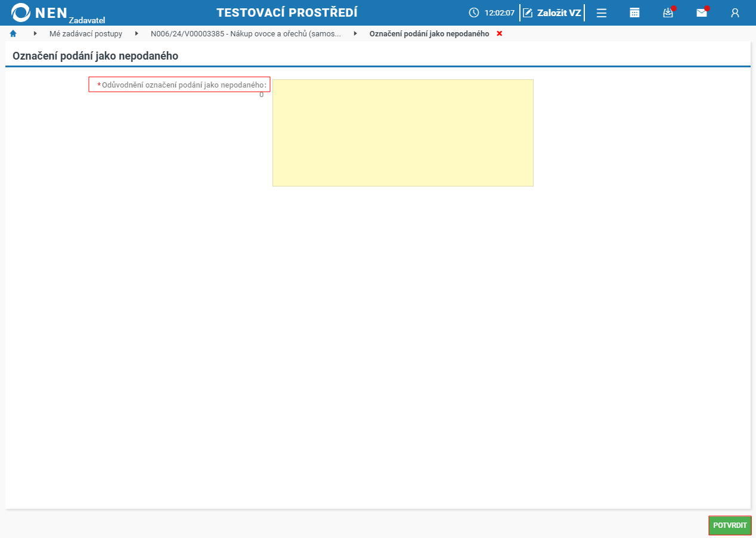Click the clock icon beside the time

(x=474, y=13)
